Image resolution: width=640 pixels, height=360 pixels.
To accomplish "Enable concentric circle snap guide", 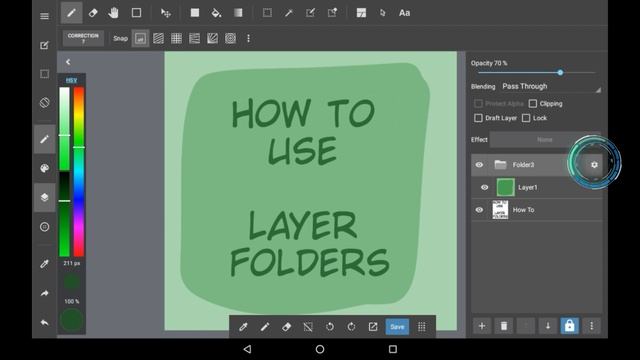I will pyautogui.click(x=231, y=38).
